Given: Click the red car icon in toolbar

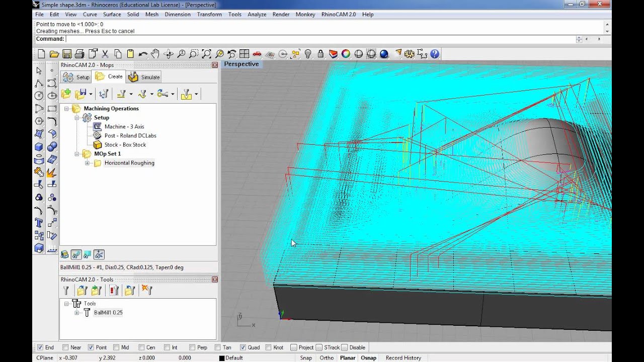Looking at the screenshot, I should coord(257,54).
